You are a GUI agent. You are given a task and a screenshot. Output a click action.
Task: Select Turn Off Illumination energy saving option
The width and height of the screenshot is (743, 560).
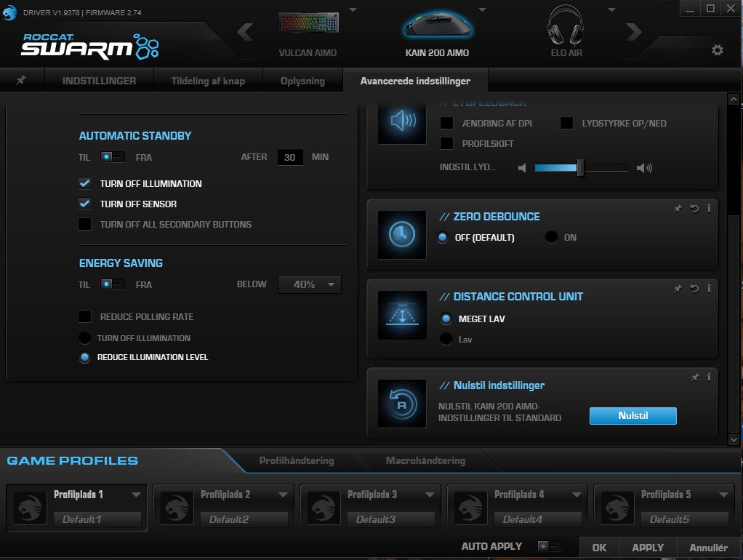[x=85, y=338]
